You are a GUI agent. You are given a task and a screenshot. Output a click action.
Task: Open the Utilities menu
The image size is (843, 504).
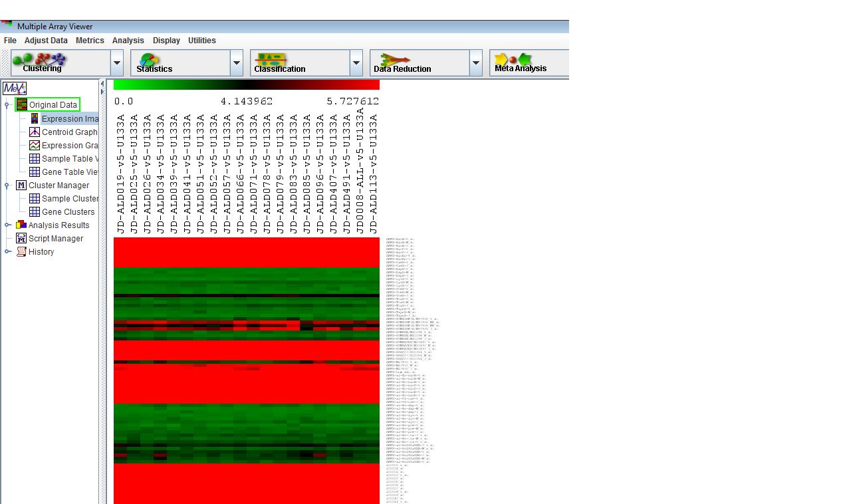point(201,41)
